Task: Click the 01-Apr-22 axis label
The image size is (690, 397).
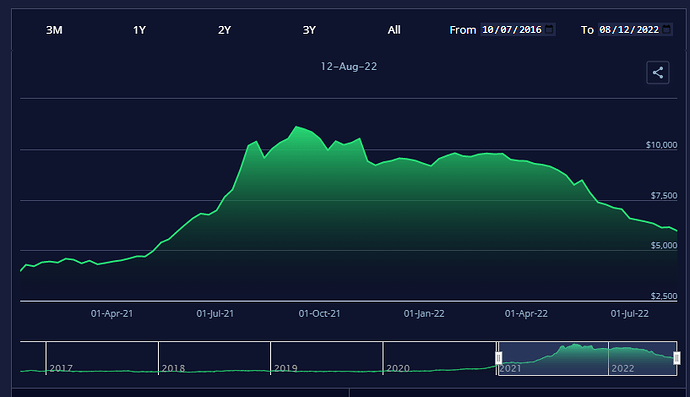Action: point(526,314)
